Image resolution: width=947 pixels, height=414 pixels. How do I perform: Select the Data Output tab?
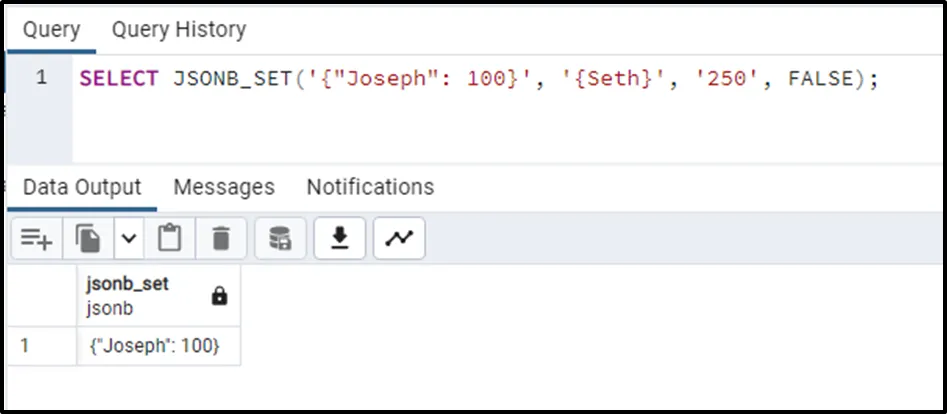(x=82, y=187)
